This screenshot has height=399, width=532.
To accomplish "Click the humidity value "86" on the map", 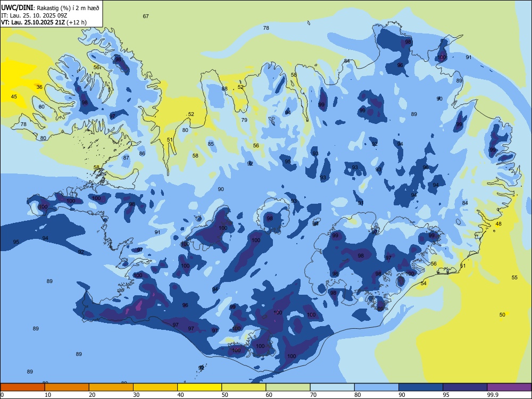I will click(x=142, y=154).
